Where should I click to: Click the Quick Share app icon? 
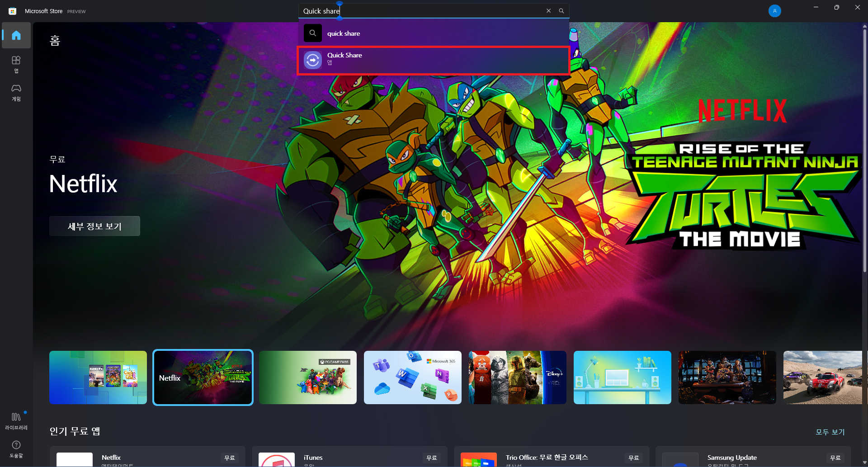point(313,60)
